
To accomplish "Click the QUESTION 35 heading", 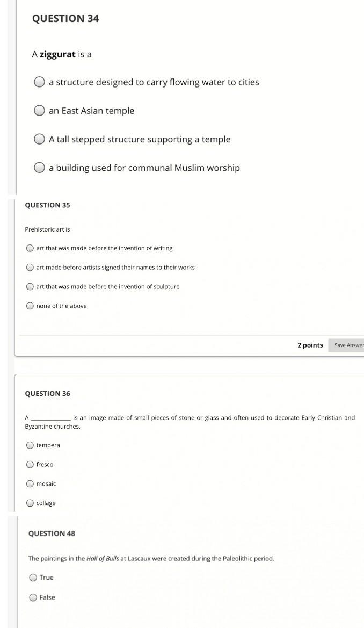I will pyautogui.click(x=47, y=205).
